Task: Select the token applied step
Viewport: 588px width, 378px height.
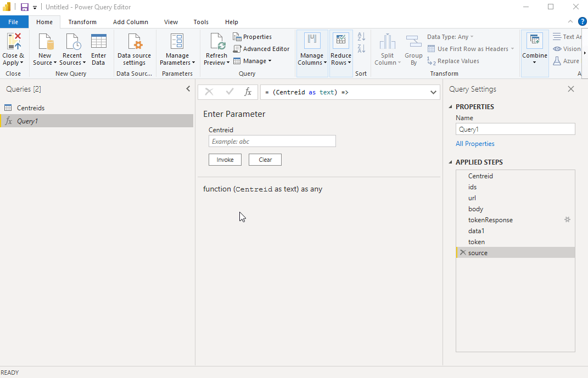Action: pyautogui.click(x=515, y=242)
